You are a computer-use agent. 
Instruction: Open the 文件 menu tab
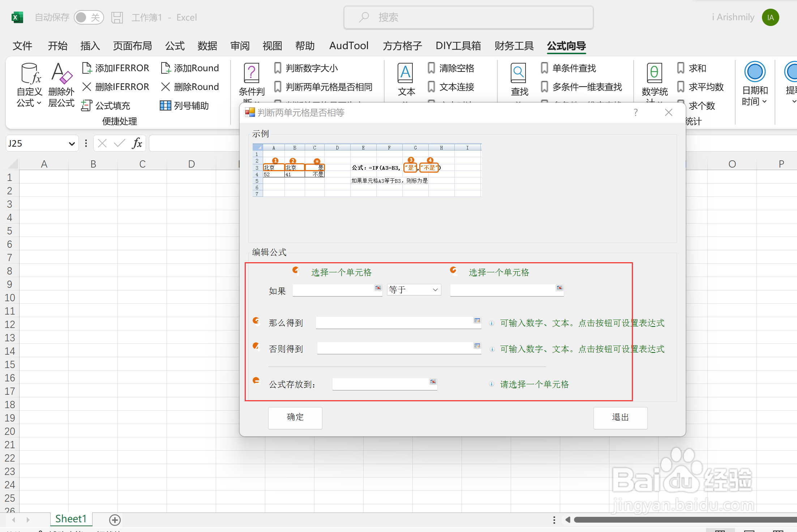click(x=22, y=46)
